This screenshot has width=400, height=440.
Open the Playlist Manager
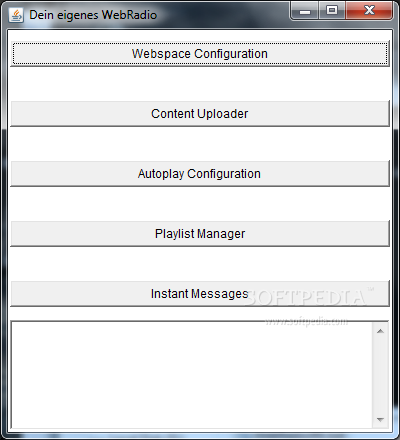(200, 234)
